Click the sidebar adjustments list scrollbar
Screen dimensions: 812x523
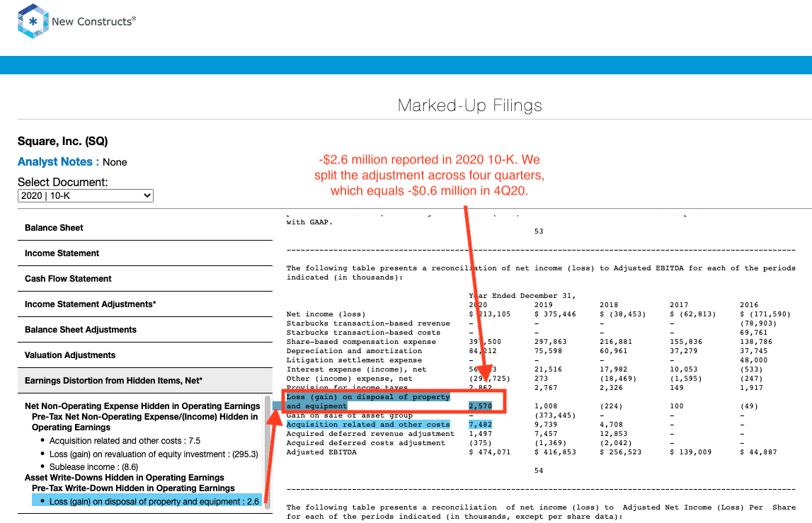point(268,453)
